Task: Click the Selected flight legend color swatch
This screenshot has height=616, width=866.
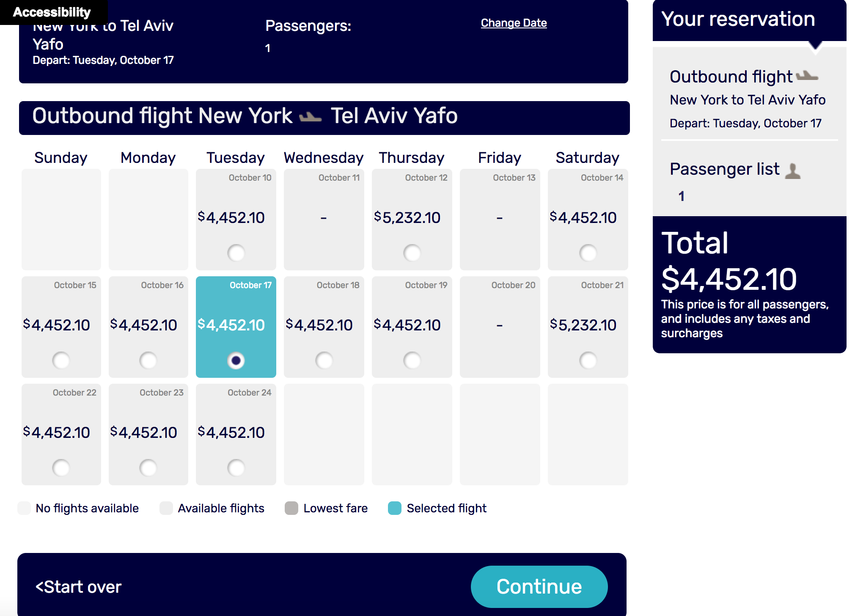Action: tap(394, 508)
